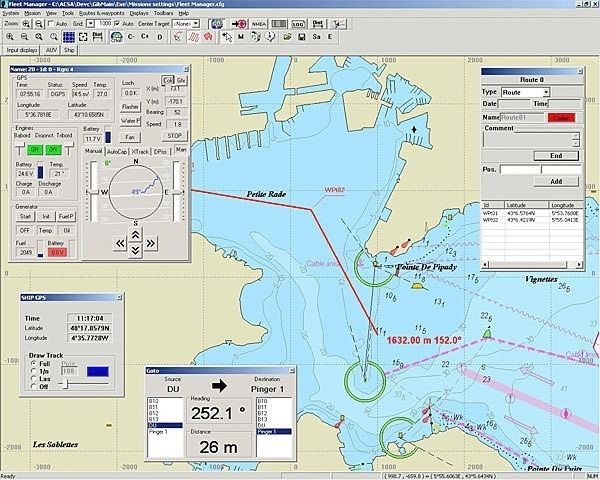Click the fit-to-extent bracket icon
This screenshot has width=600, height=480.
[x=83, y=37]
